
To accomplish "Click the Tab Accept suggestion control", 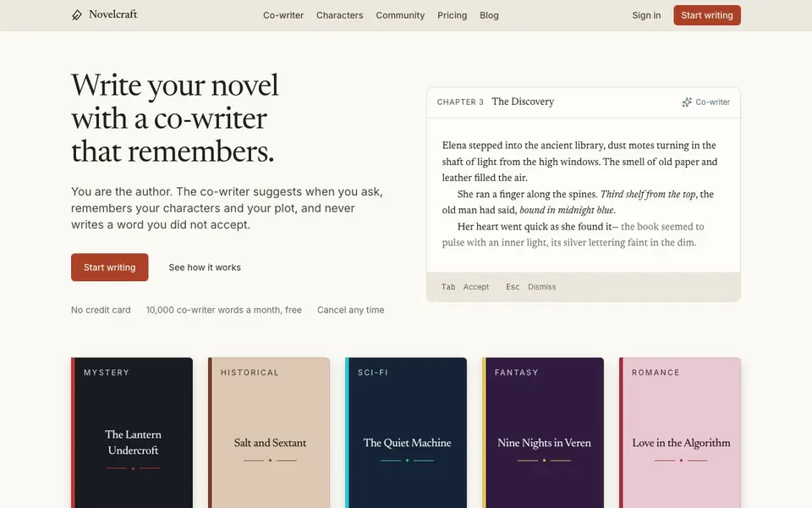I will (x=465, y=287).
